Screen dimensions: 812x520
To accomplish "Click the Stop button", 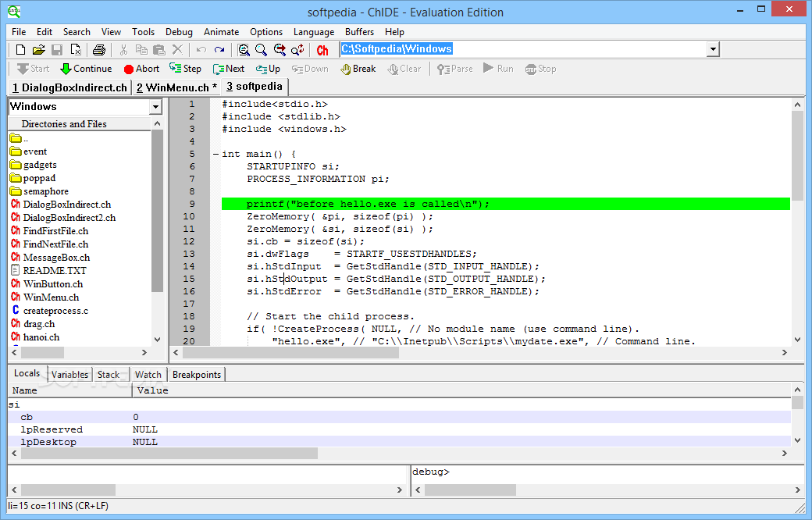I will point(540,69).
